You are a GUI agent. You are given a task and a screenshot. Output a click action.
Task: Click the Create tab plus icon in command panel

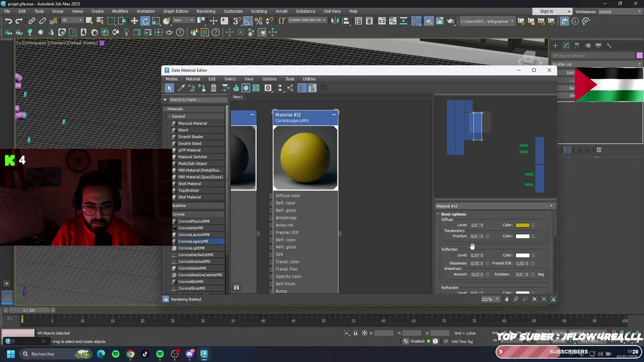point(555,45)
